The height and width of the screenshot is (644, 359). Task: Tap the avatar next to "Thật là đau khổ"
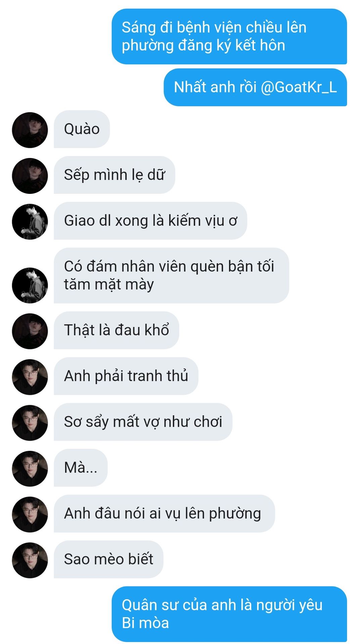[x=30, y=331]
